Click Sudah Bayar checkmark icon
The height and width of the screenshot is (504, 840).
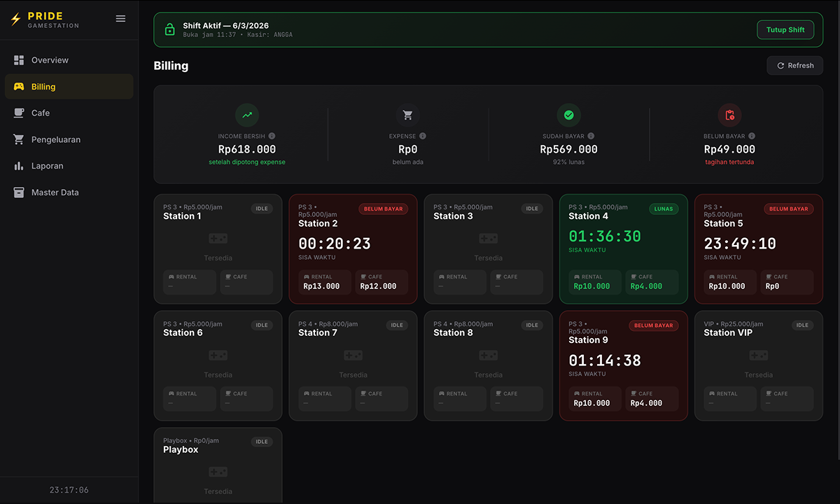point(569,115)
